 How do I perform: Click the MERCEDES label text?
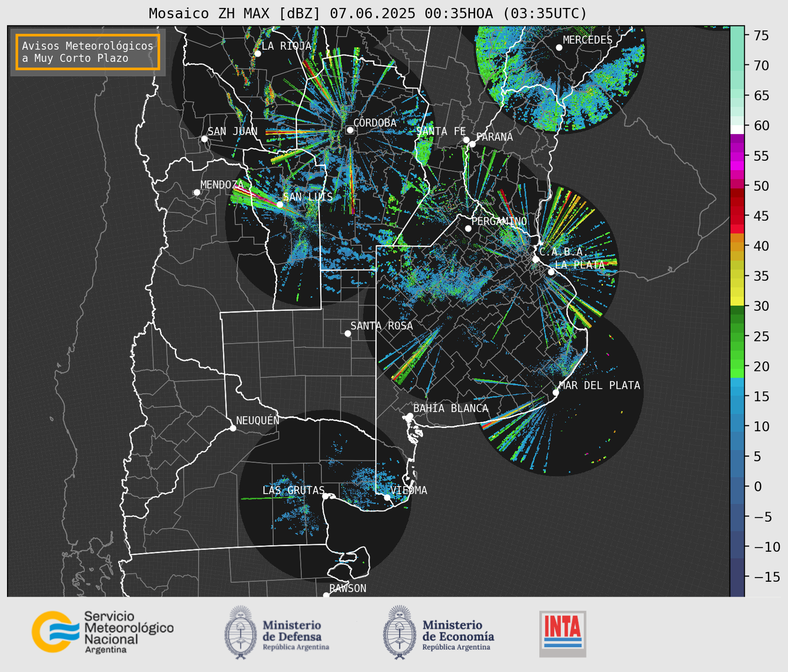click(588, 40)
